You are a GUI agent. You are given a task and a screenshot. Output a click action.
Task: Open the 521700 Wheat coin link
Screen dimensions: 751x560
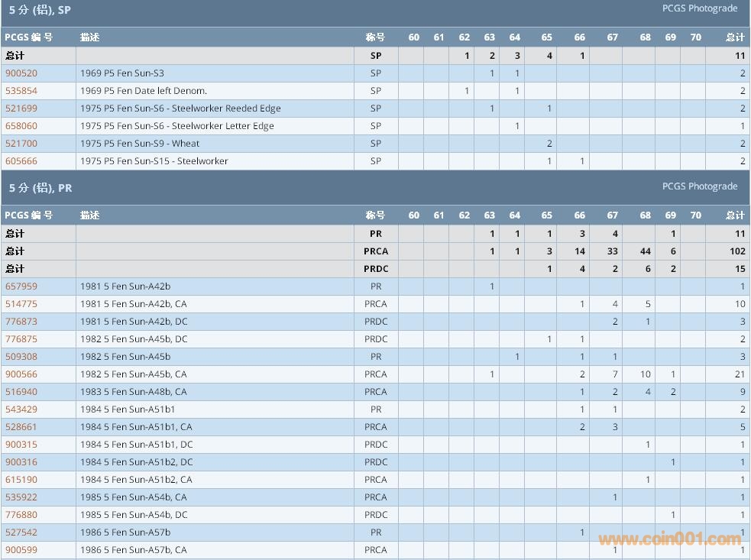click(x=21, y=144)
